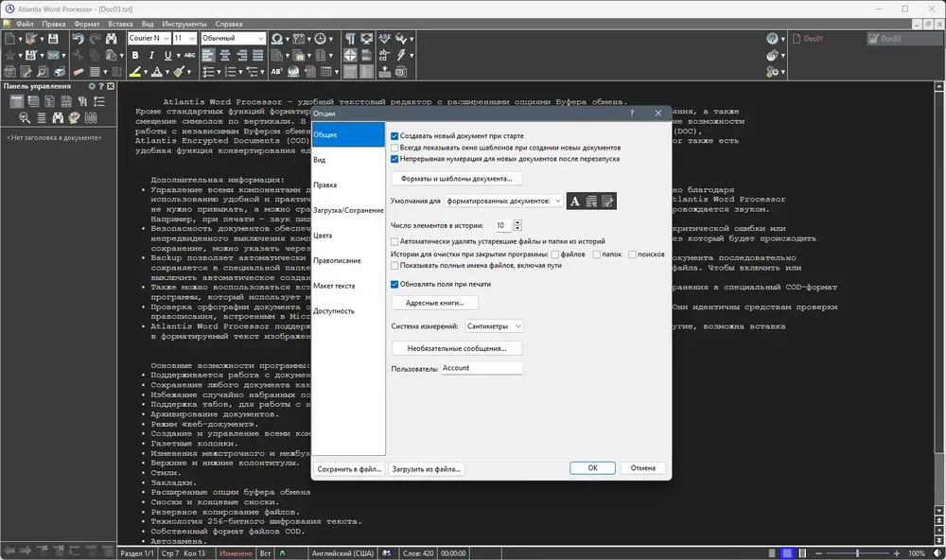Click the default font 'A' icon in dialog
This screenshot has height=560, width=946.
coord(575,201)
